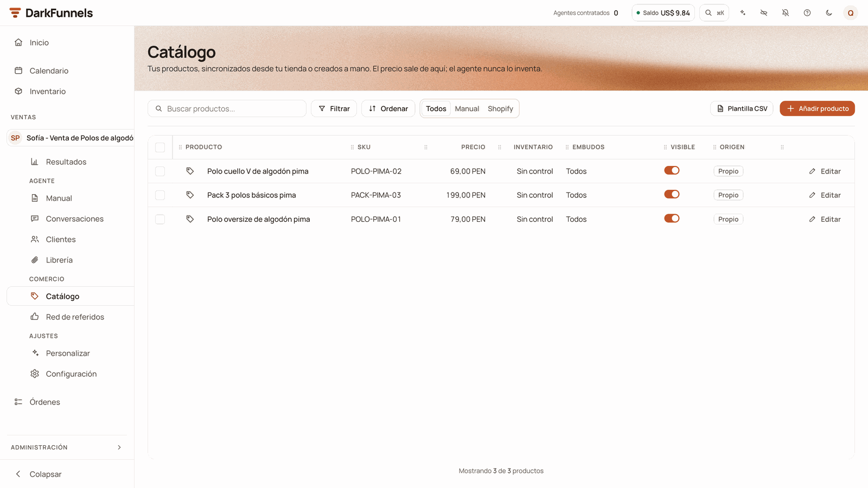Viewport: 868px width, 488px height.
Task: Collapse the sidebar with Colapsar
Action: (x=38, y=474)
